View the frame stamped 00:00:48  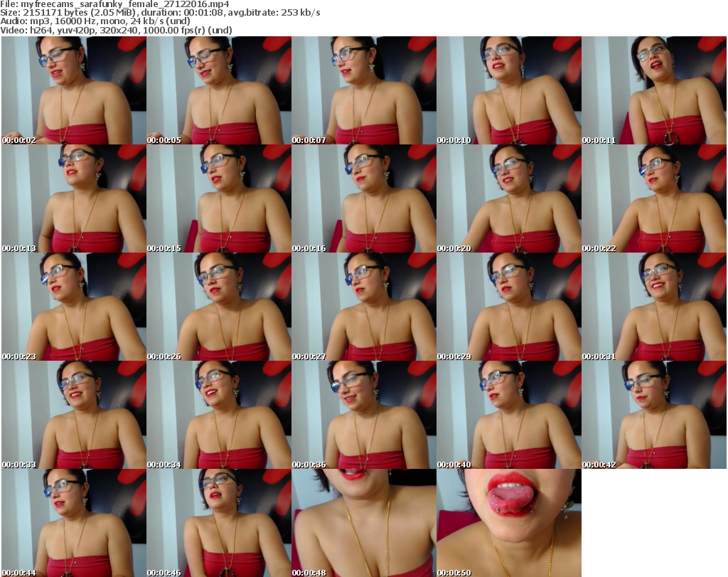[364, 523]
